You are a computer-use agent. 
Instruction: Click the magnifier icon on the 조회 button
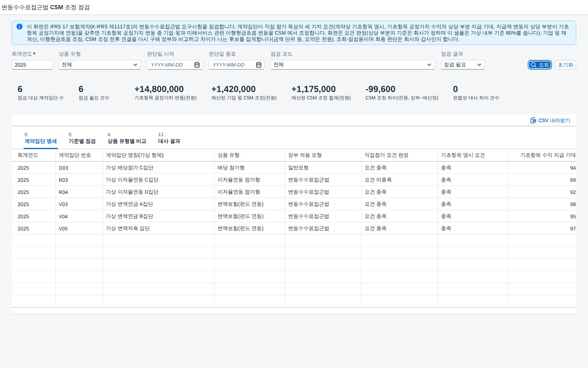(x=534, y=65)
